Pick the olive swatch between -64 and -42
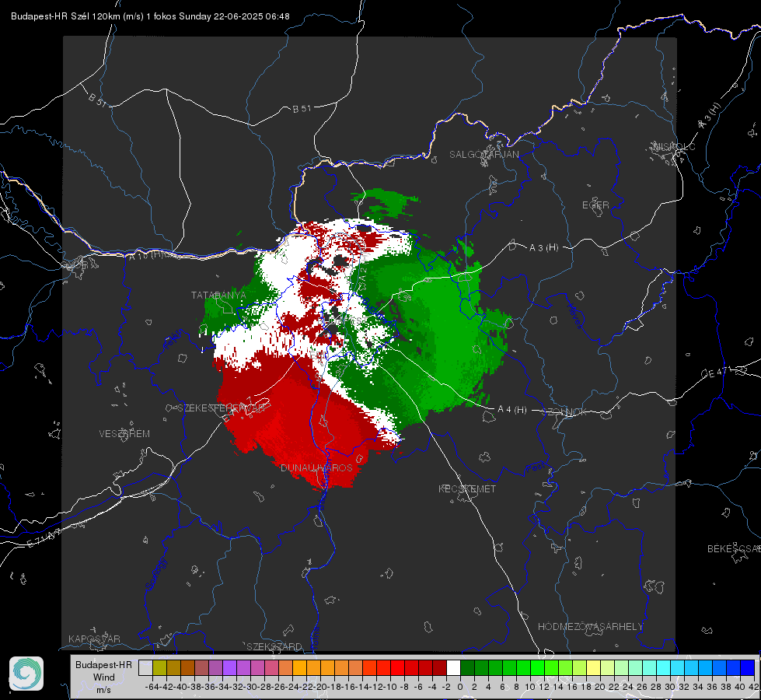The image size is (761, 700). (159, 667)
